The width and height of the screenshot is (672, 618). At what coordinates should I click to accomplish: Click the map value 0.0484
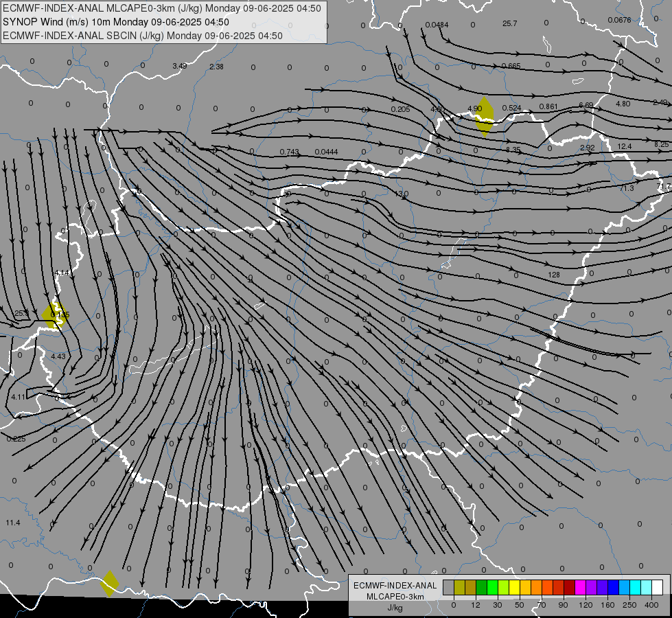437,25
